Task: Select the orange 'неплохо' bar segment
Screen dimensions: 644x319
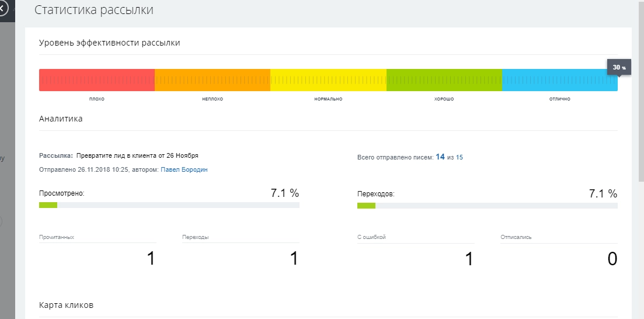Action: 213,80
